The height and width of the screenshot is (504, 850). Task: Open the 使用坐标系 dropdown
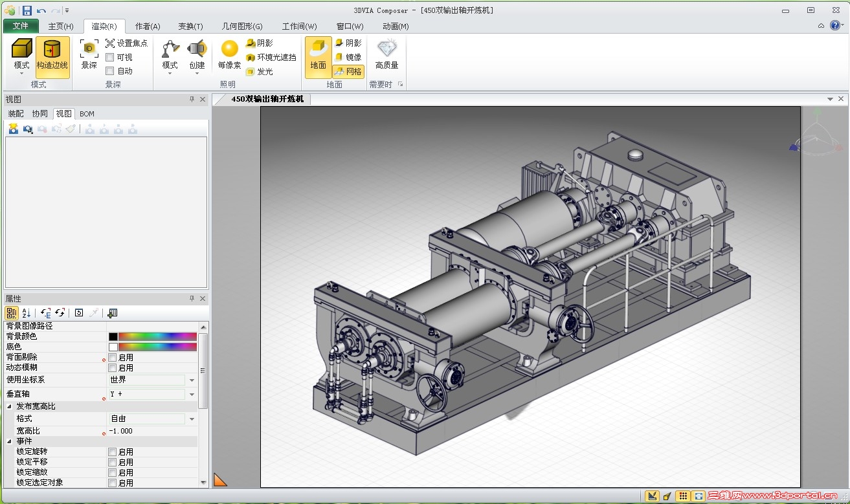pos(192,380)
